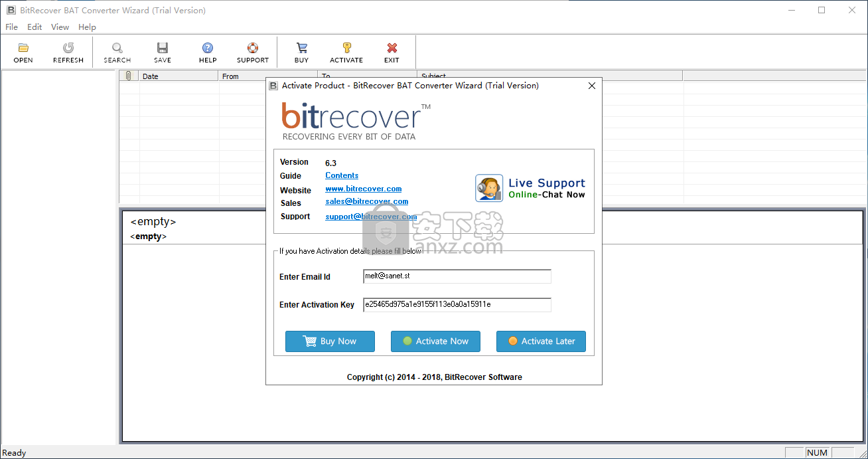
Task: Click the Support lifebuoy icon
Action: tap(253, 48)
